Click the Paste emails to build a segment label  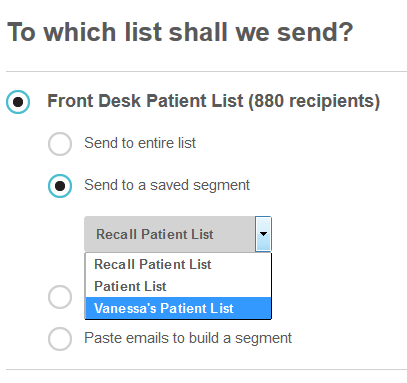click(188, 338)
